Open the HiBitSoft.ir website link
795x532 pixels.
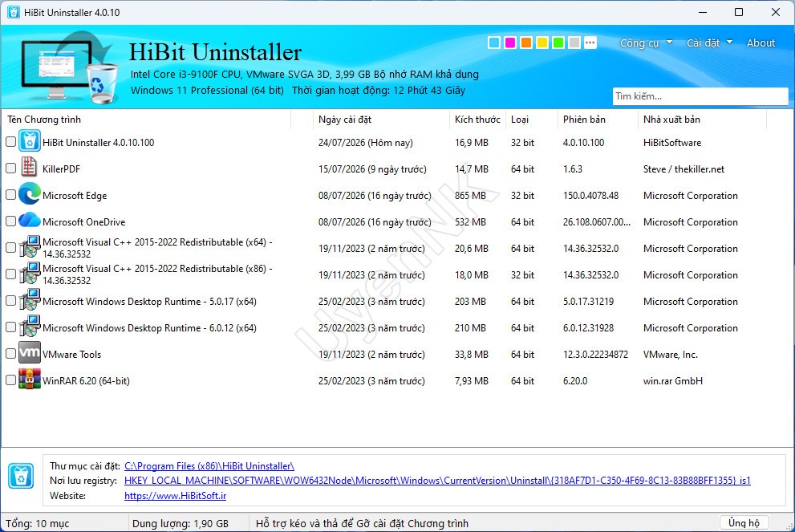[176, 495]
